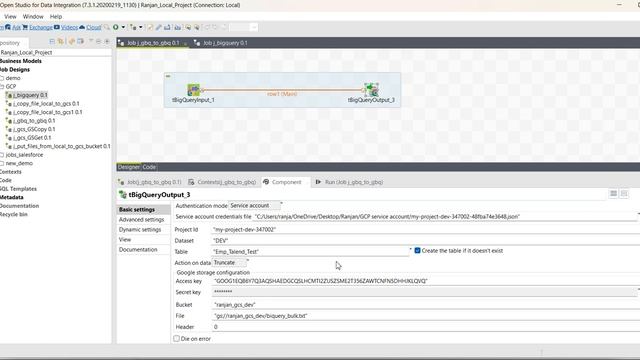The image size is (640, 360).
Task: Close the Job j_gbq_to_gbq 0.1 editor tab
Action: (x=185, y=43)
